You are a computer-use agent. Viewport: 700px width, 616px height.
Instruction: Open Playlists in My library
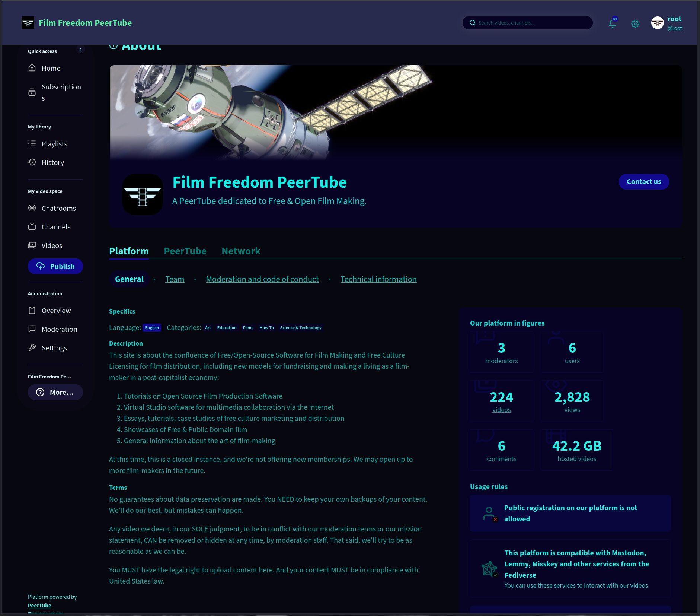tap(54, 144)
